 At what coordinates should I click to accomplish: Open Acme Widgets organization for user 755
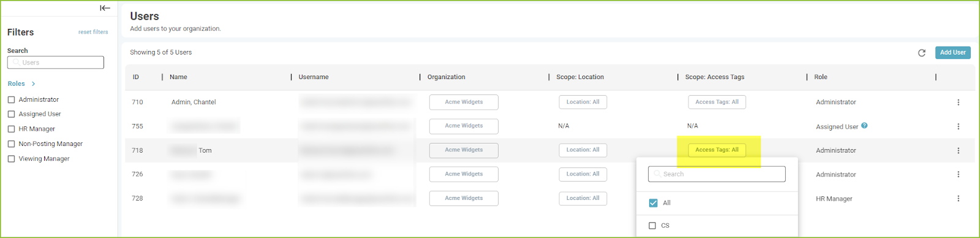[x=464, y=126]
